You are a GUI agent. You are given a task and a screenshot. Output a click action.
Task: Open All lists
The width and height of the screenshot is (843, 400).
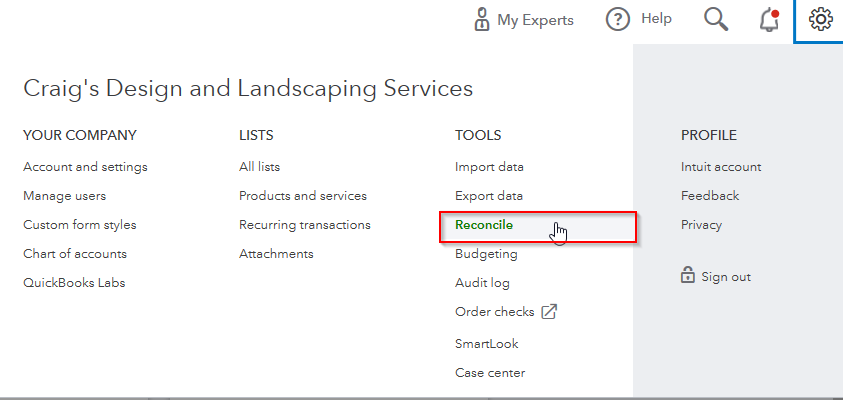coord(260,167)
